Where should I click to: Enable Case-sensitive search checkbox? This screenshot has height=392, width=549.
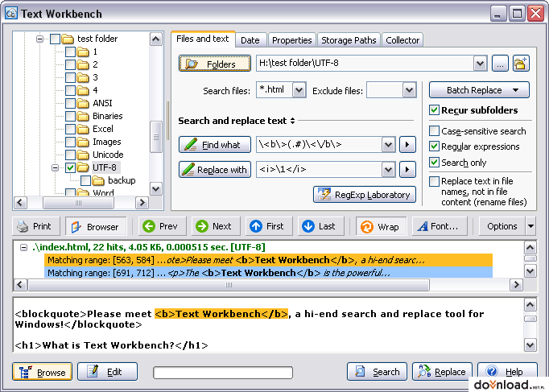(x=434, y=131)
